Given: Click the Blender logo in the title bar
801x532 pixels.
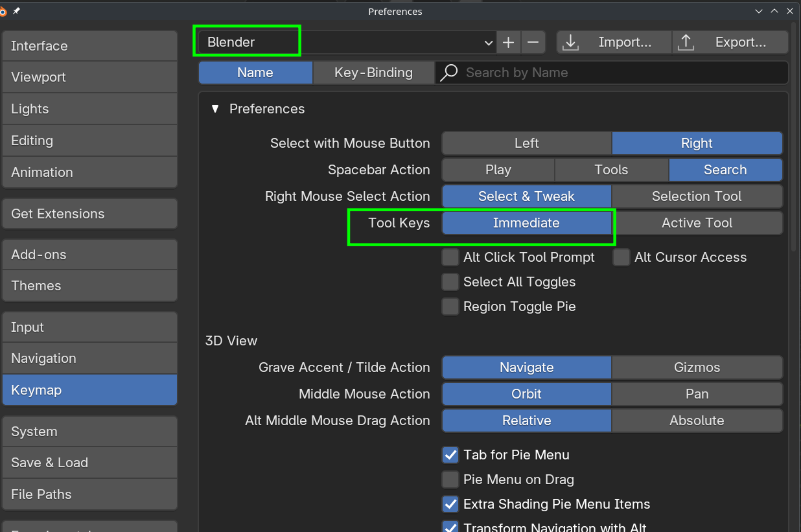Looking at the screenshot, I should point(3,11).
